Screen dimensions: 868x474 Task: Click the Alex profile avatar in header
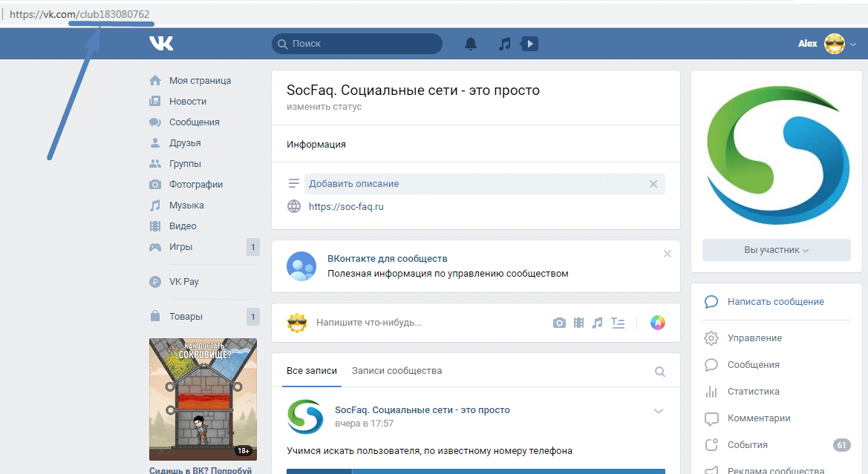point(835,44)
